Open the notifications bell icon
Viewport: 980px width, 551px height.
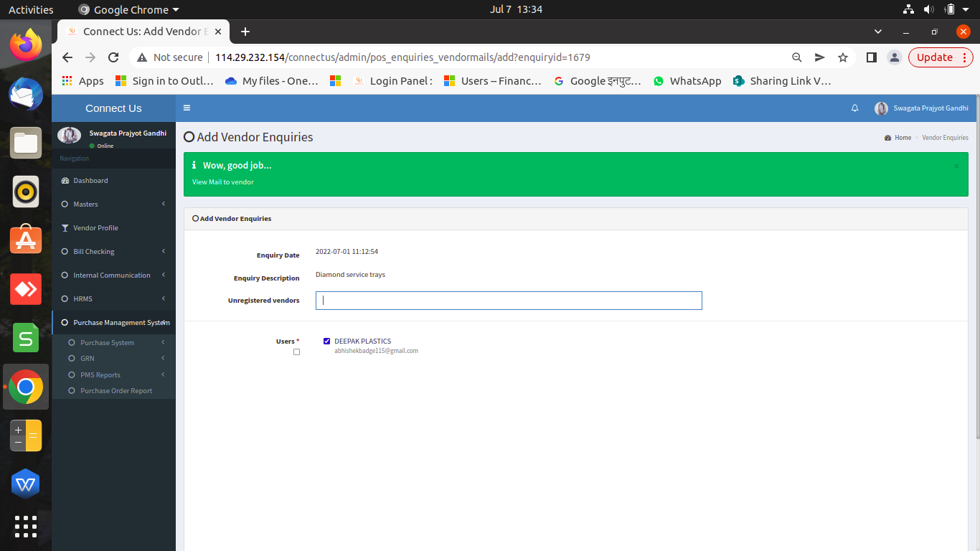point(854,108)
